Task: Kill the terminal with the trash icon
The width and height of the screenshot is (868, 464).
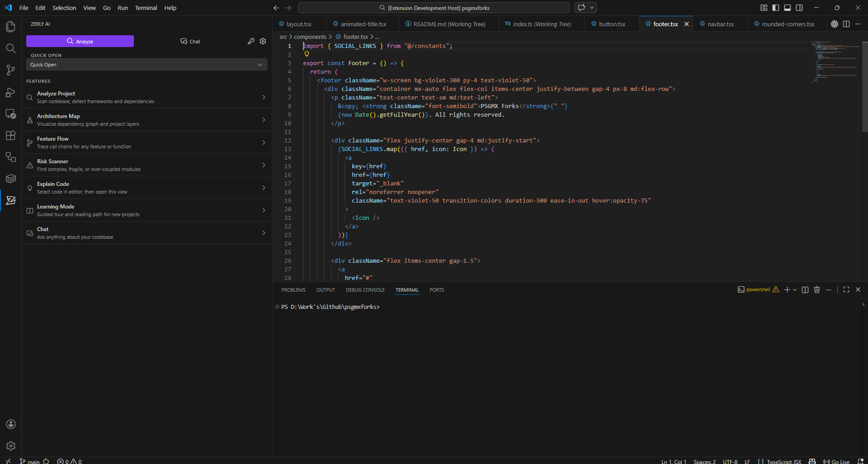Action: [816, 289]
